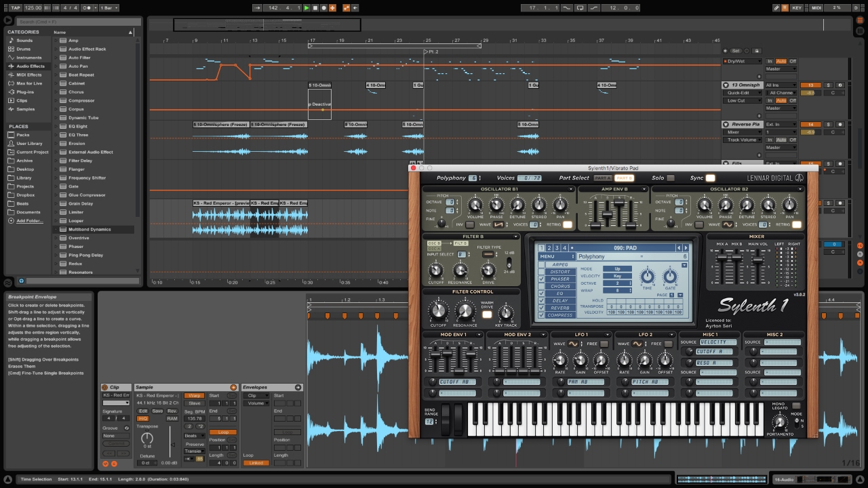The image size is (868, 488).
Task: Go to previous preset arrow in Sylenth1
Action: 678,248
